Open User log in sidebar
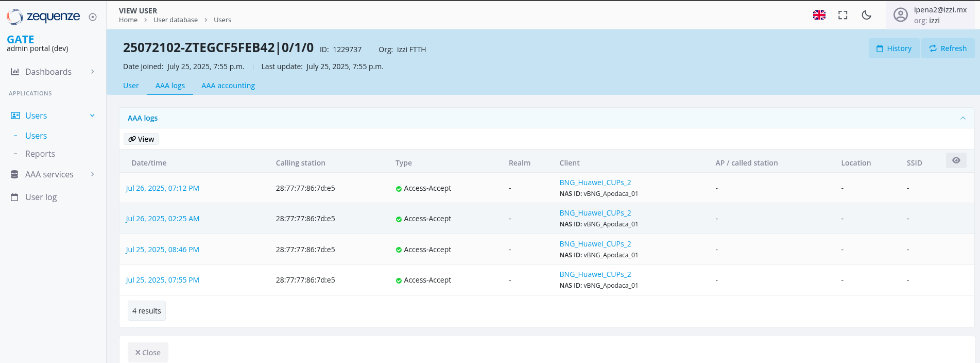 41,197
